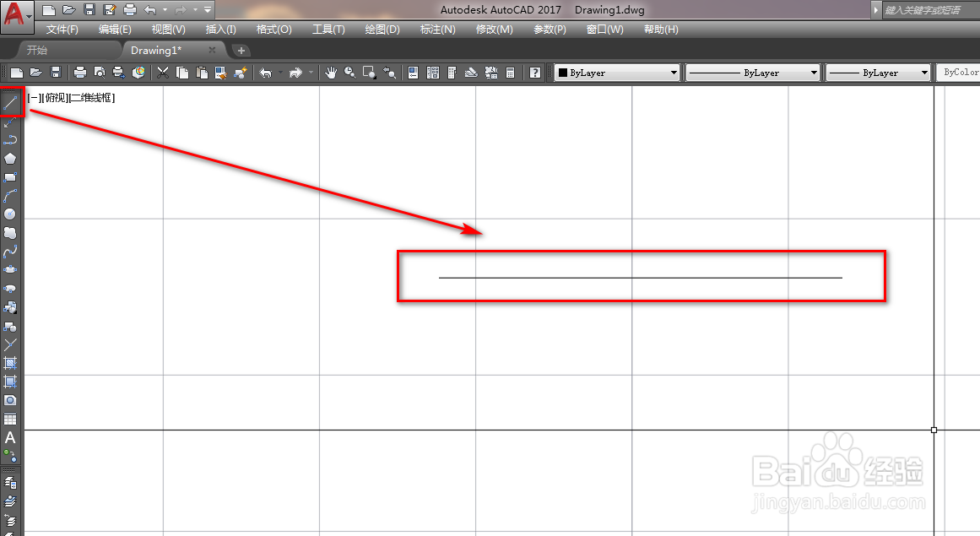Select the Polyline tool
The height and width of the screenshot is (536, 980).
coord(10,141)
